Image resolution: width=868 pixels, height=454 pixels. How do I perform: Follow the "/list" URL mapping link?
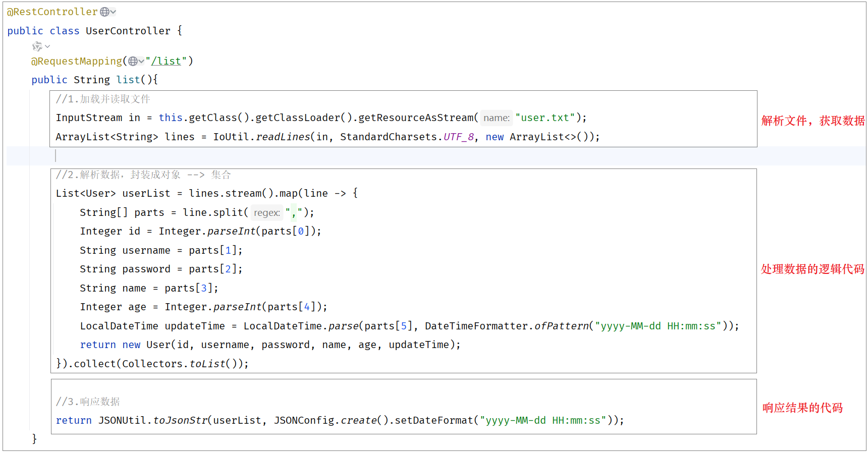166,61
